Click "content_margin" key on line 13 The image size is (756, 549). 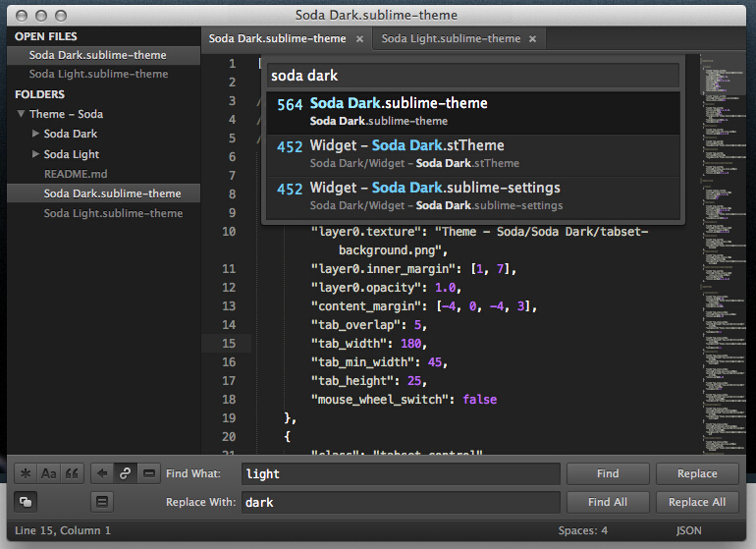[367, 306]
